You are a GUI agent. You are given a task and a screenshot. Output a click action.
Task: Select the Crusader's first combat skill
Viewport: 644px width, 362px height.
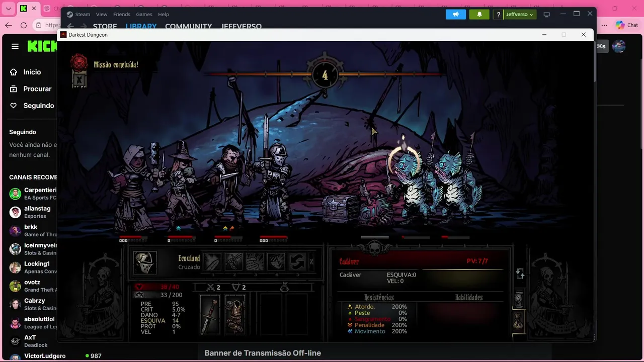pyautogui.click(x=212, y=262)
